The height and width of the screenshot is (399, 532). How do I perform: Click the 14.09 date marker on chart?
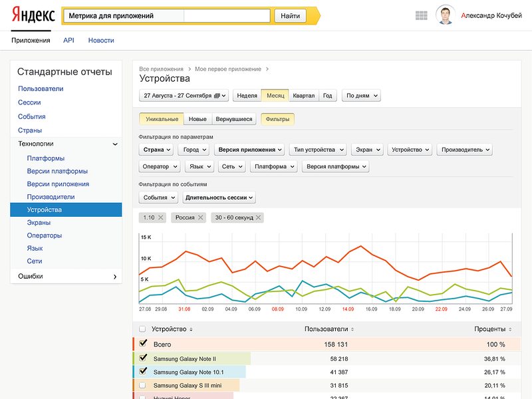(x=348, y=309)
